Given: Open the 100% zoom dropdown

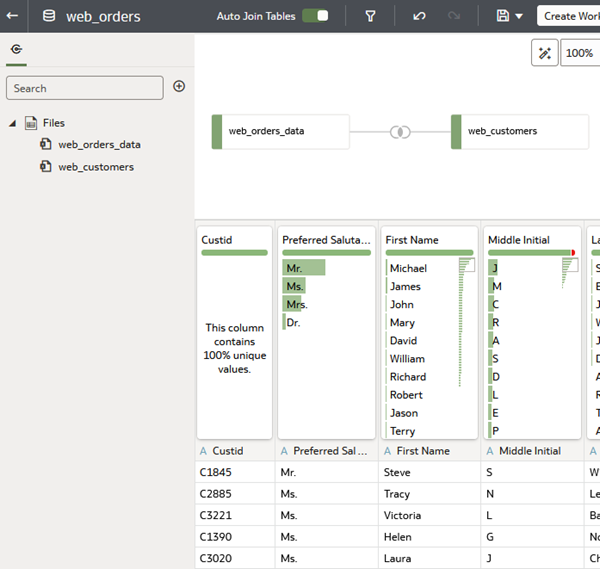Looking at the screenshot, I should (x=580, y=53).
